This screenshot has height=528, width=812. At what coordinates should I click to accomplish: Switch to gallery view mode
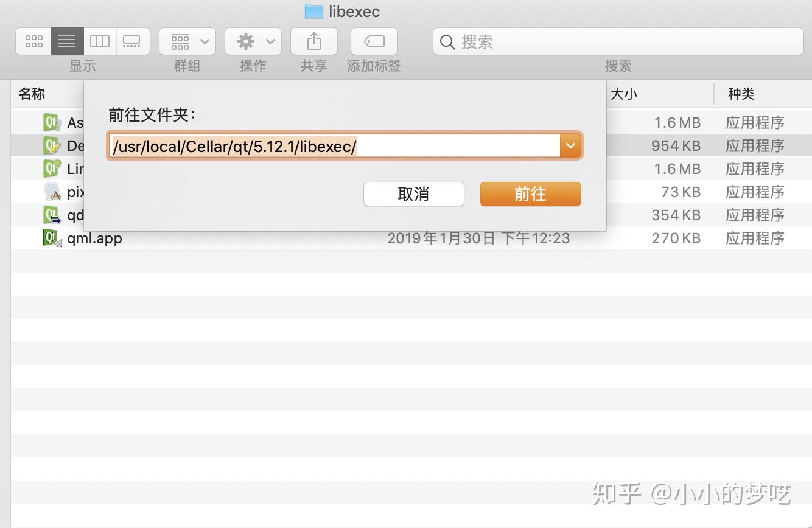[133, 41]
